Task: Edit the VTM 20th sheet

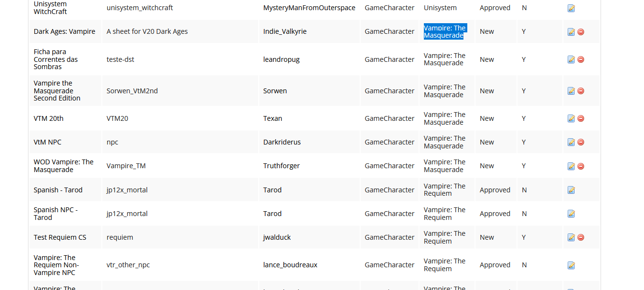Action: [x=571, y=118]
